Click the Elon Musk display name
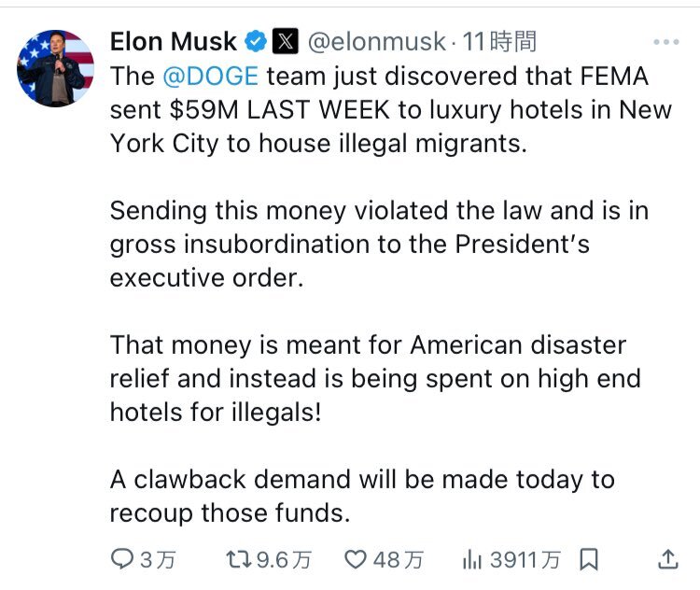This screenshot has height=590, width=700. click(173, 41)
